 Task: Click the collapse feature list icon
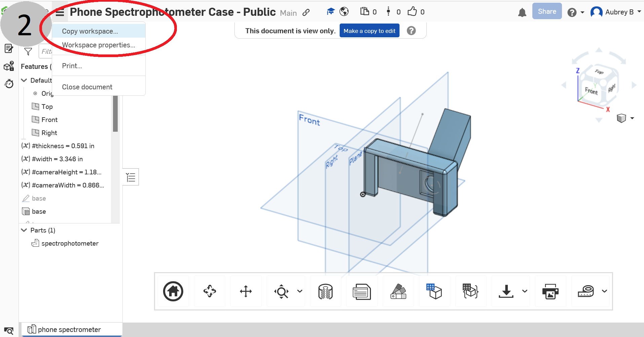[x=131, y=177]
